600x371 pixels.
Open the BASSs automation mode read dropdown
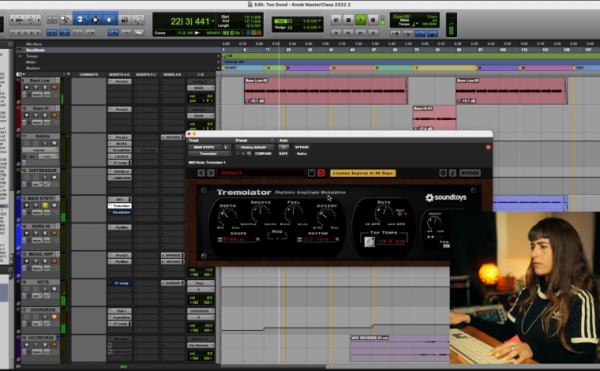tap(49, 156)
